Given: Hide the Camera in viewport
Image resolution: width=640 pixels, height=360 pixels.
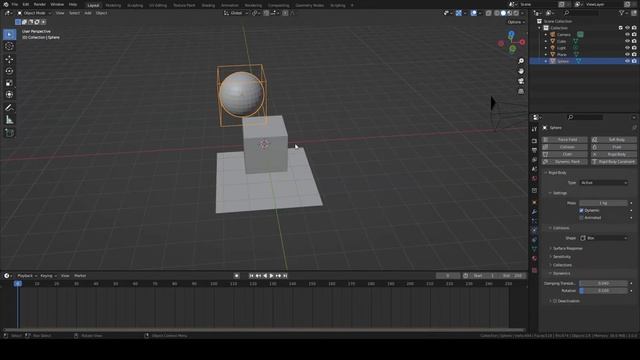Looking at the screenshot, I should [x=627, y=35].
